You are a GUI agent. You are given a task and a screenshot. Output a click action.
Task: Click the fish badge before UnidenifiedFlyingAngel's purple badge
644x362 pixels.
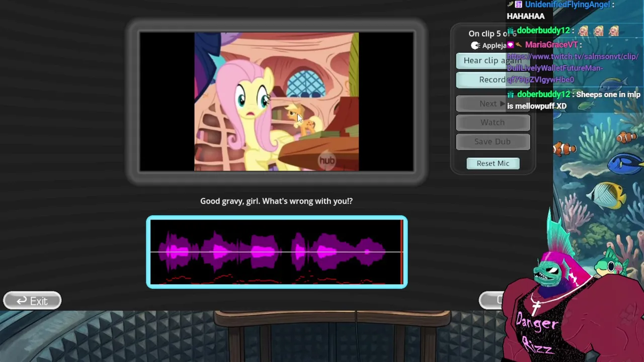pyautogui.click(x=510, y=5)
